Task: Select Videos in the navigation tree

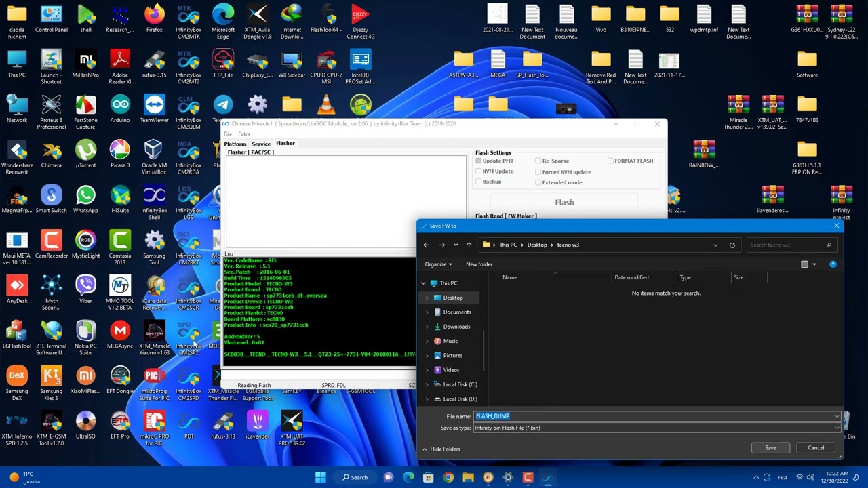Action: [451, 370]
